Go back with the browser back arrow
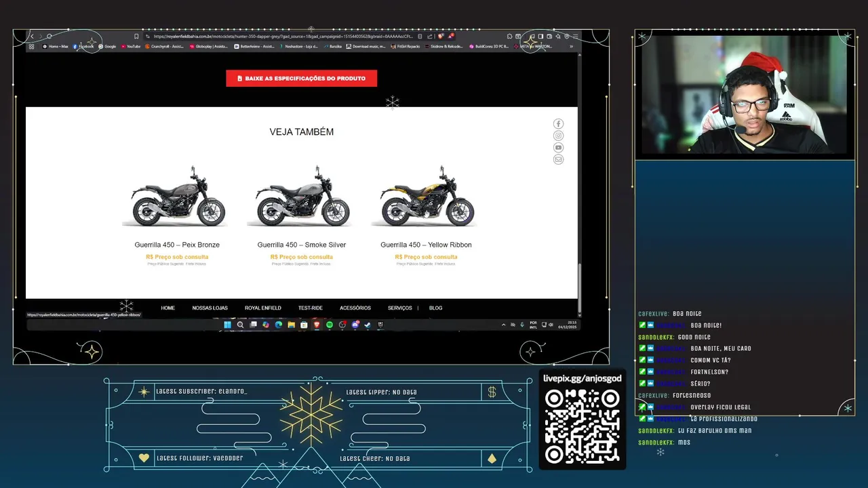Screen dimensions: 868x488 32,36
